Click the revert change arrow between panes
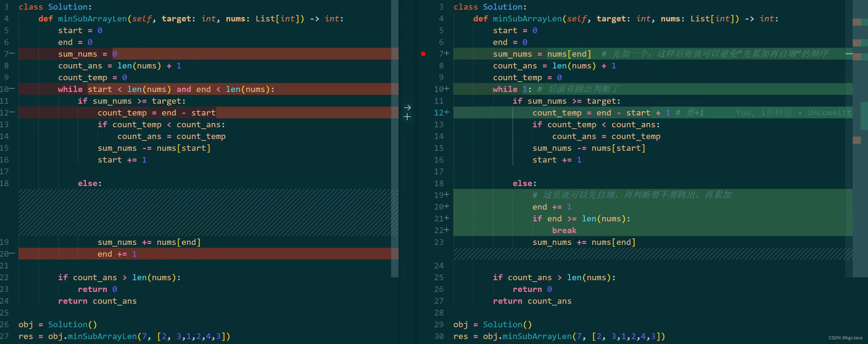The width and height of the screenshot is (868, 344). (x=407, y=107)
